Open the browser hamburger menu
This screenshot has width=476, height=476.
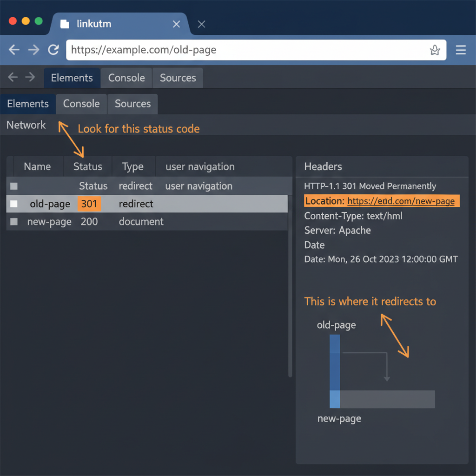(x=461, y=50)
